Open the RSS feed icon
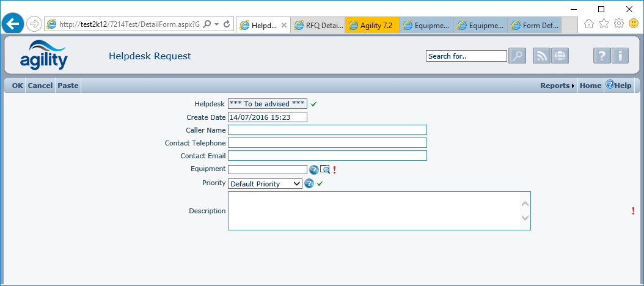The height and width of the screenshot is (286, 644). point(541,56)
